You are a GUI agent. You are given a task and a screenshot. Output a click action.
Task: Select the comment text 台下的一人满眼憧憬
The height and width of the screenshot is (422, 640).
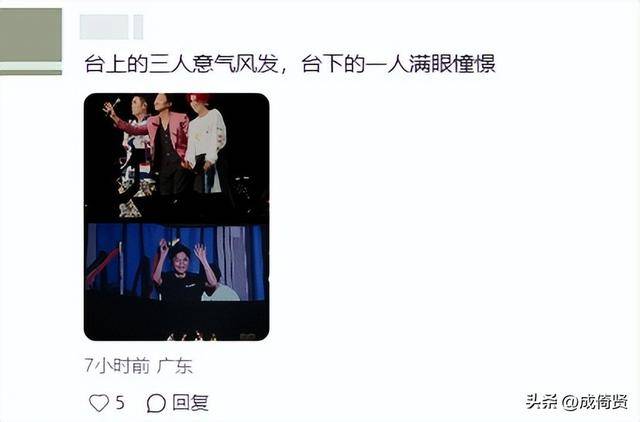pos(398,64)
